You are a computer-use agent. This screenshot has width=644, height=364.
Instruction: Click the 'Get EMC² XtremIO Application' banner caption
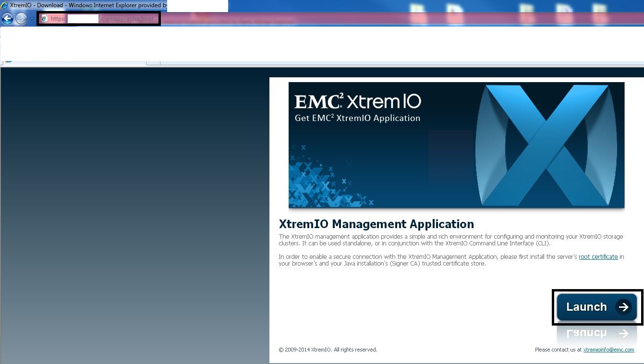coord(357,118)
